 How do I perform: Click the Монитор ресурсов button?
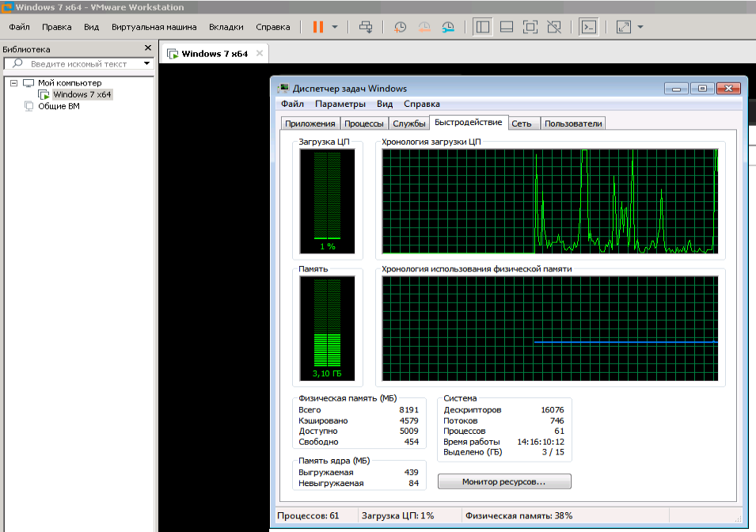pyautogui.click(x=504, y=481)
